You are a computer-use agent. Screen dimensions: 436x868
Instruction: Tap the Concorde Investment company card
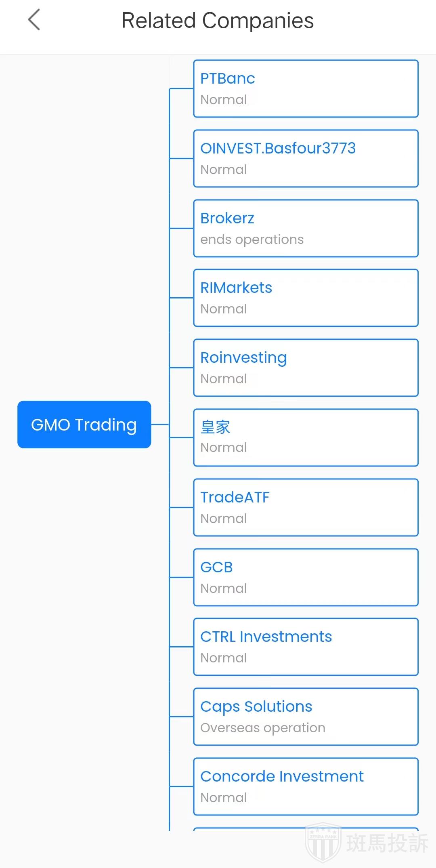pyautogui.click(x=306, y=786)
